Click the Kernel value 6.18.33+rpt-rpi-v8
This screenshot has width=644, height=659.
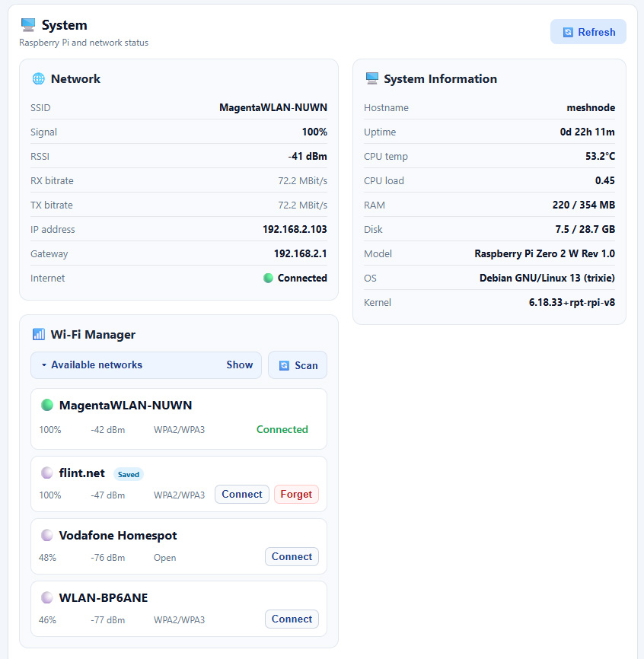[x=572, y=303]
